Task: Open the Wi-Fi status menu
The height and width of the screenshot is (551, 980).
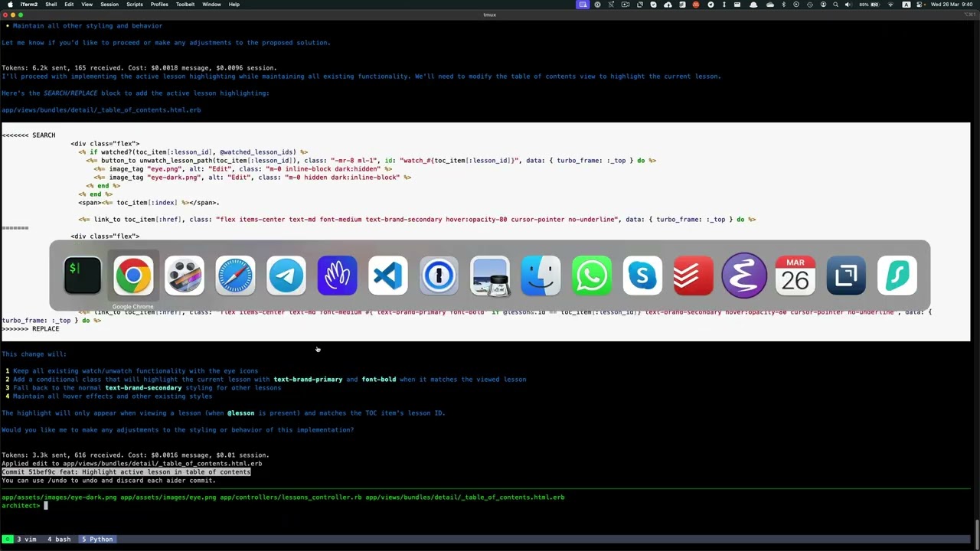Action: (x=890, y=5)
